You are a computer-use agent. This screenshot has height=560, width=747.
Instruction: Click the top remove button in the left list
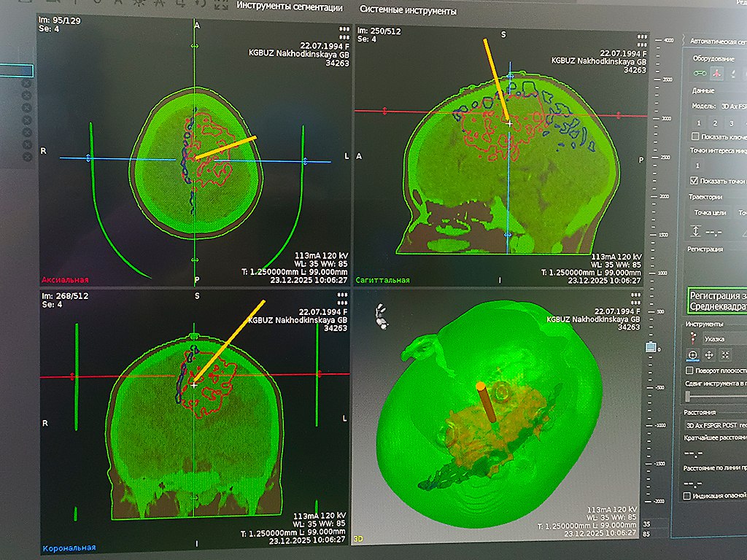[x=26, y=84]
